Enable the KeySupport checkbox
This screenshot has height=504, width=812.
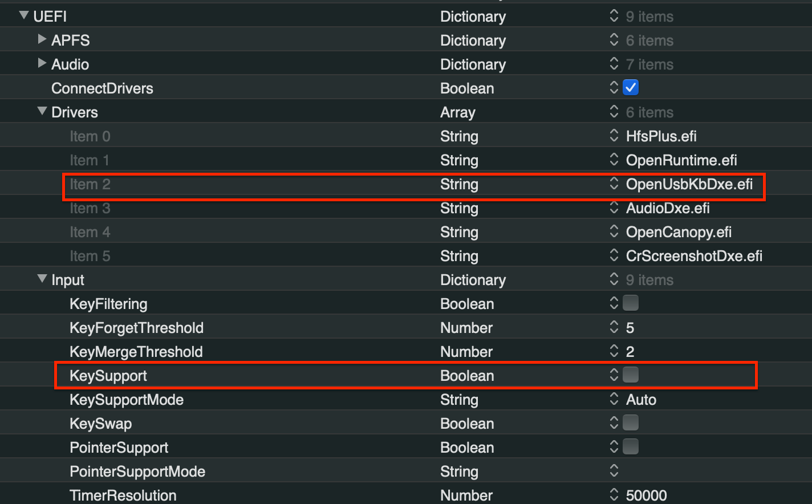(631, 375)
